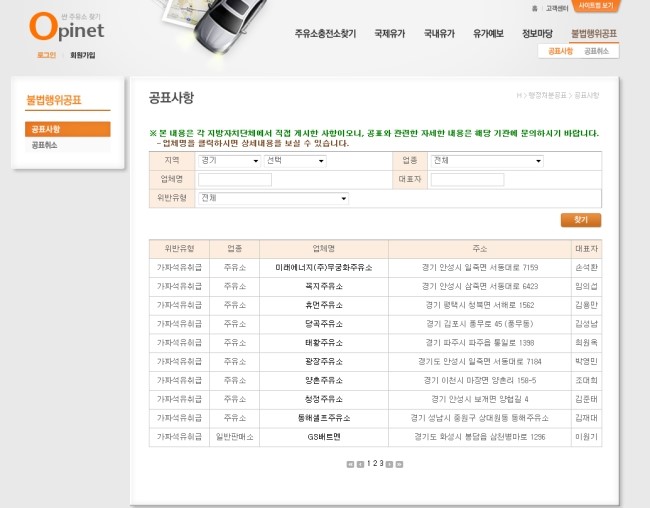The height and width of the screenshot is (508, 650).
Task: Open the 불법행위공표 top menu
Action: [x=594, y=34]
